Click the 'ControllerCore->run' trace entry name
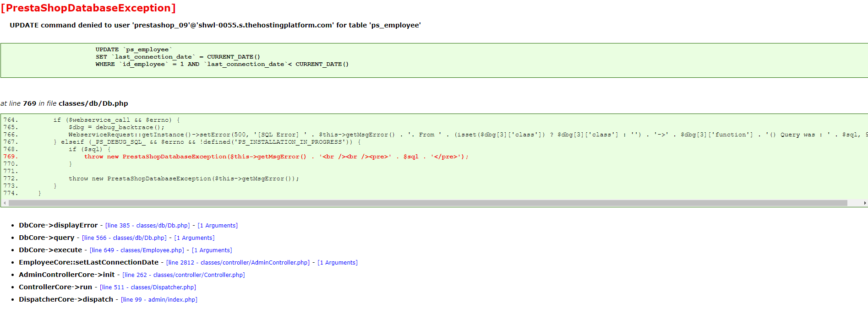 [55, 287]
